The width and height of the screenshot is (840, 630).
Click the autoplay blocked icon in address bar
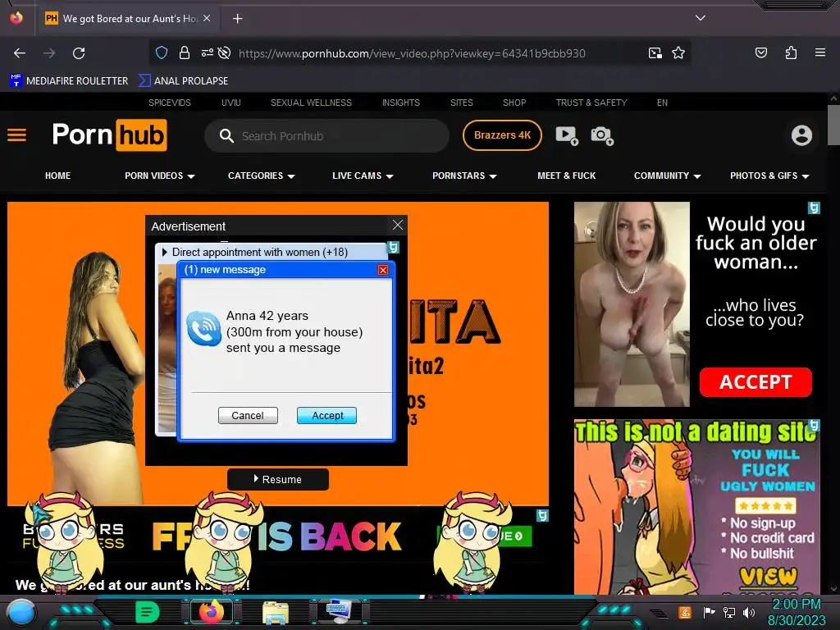pyautogui.click(x=225, y=52)
